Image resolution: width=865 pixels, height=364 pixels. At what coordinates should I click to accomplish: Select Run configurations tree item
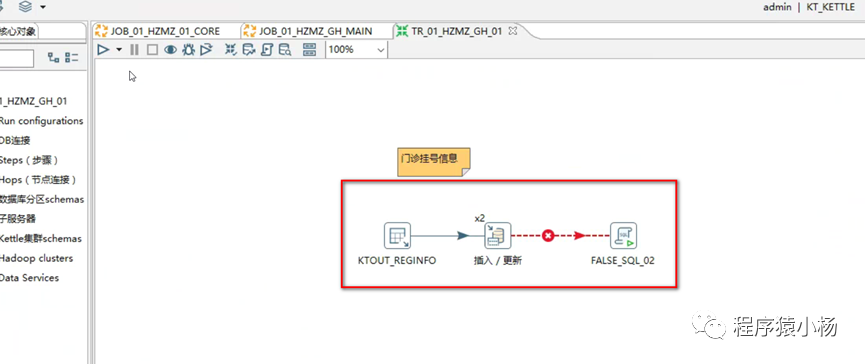point(41,121)
